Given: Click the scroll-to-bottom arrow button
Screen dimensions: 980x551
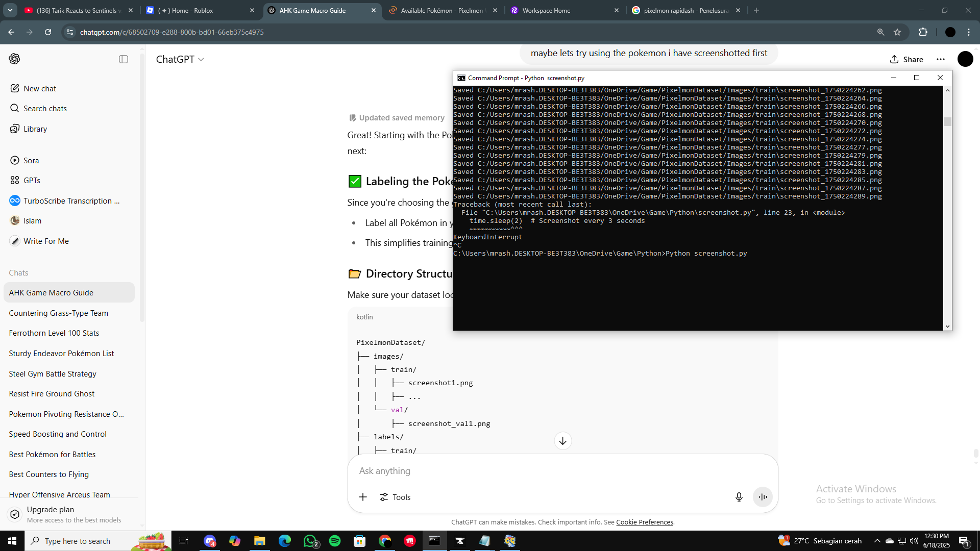Looking at the screenshot, I should [562, 441].
